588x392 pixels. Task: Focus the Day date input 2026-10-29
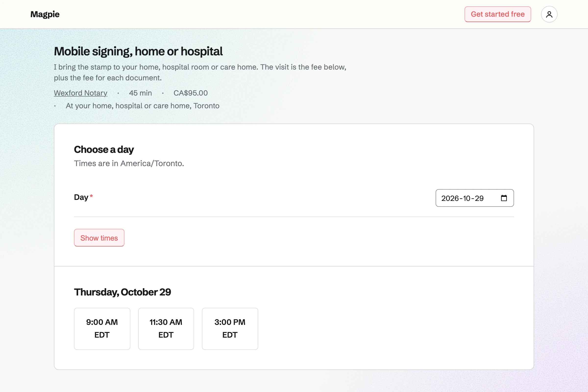coord(475,198)
